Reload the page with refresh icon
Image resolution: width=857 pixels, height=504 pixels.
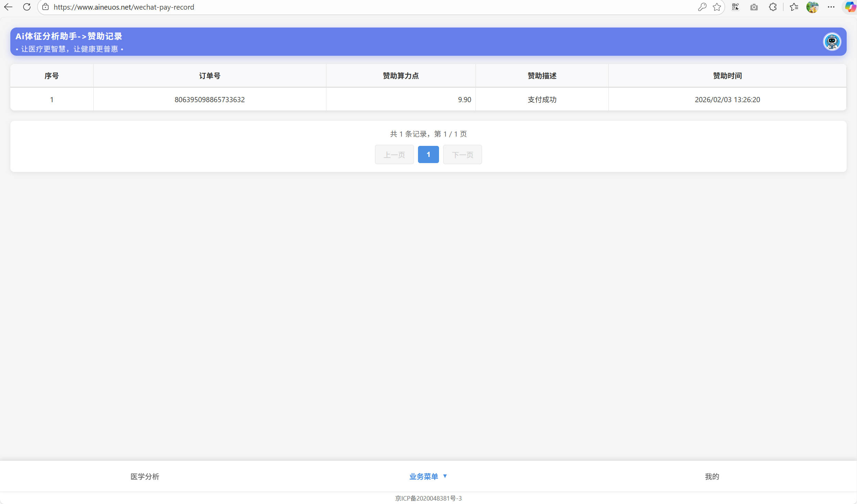click(27, 7)
